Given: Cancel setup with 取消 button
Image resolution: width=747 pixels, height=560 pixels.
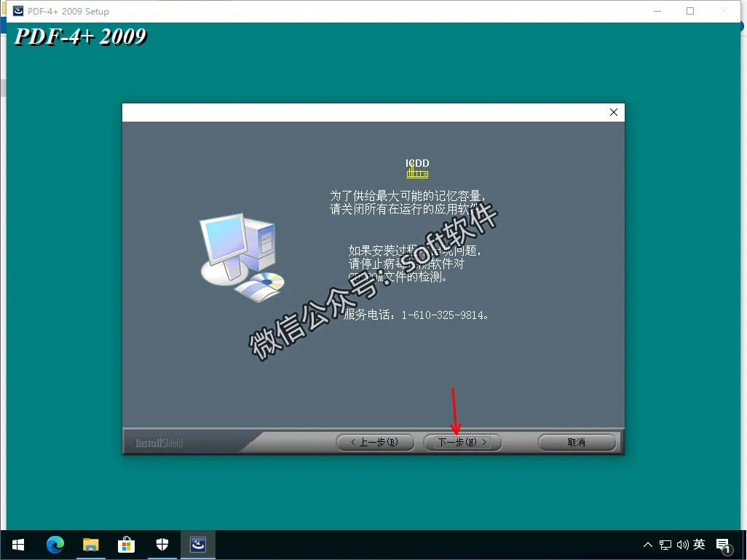Looking at the screenshot, I should click(x=577, y=442).
